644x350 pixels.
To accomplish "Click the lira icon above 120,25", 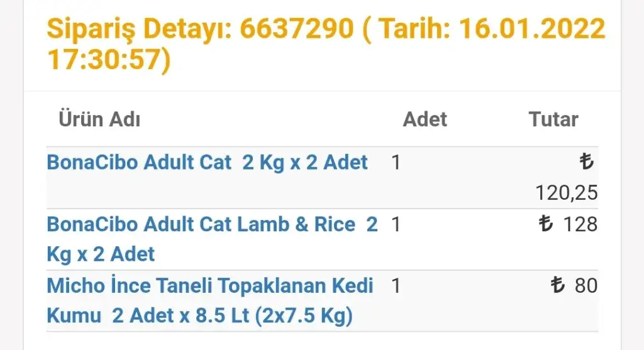I will pyautogui.click(x=587, y=161).
